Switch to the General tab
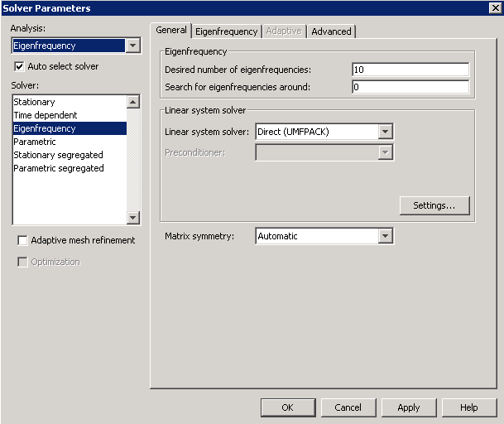Screen dimensions: 504x424 click(x=171, y=31)
